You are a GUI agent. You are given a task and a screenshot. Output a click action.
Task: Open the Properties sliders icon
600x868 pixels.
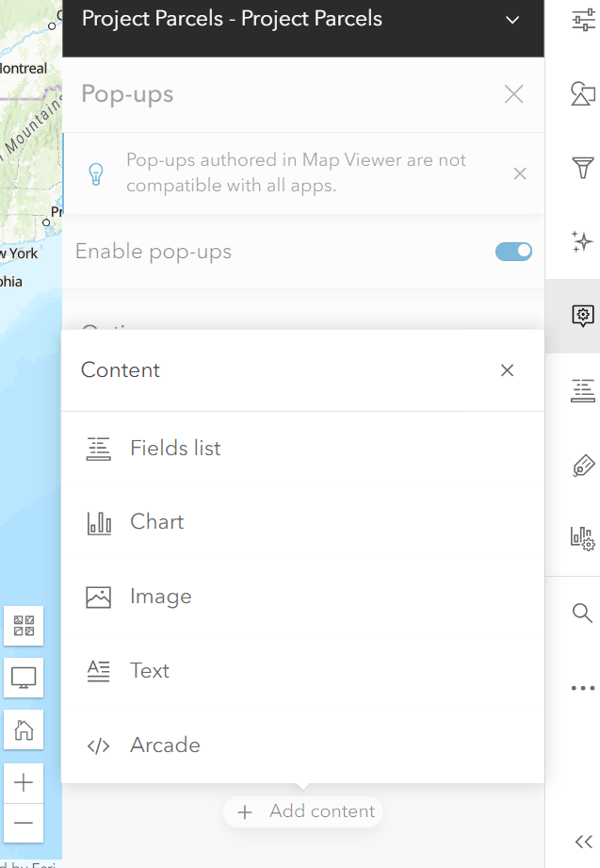(x=583, y=19)
